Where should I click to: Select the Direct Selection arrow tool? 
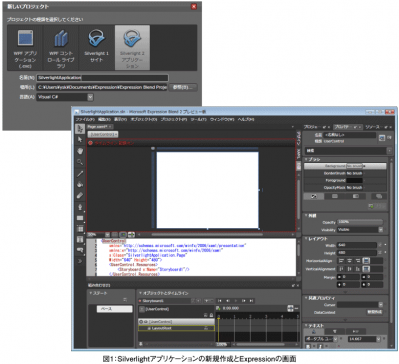click(80, 139)
